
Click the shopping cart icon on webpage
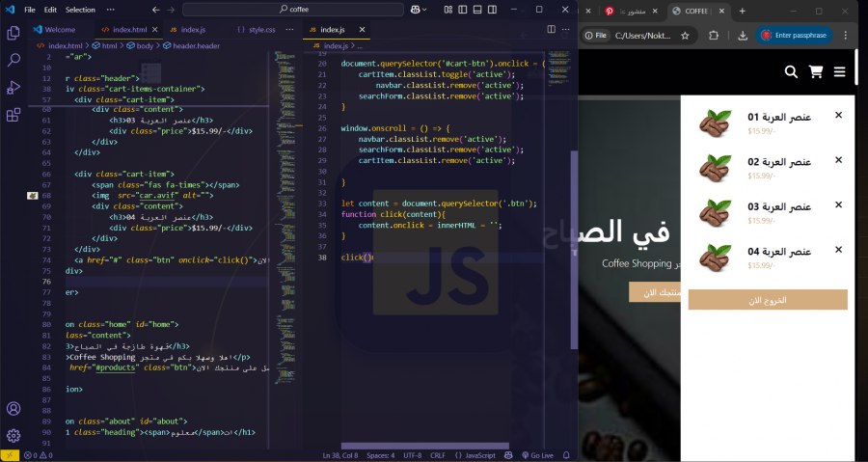816,72
